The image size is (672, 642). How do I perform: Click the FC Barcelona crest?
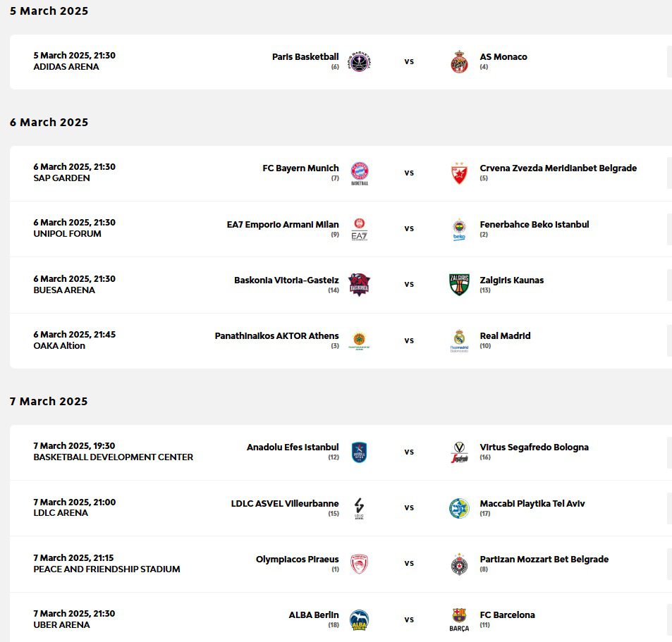coord(459,619)
